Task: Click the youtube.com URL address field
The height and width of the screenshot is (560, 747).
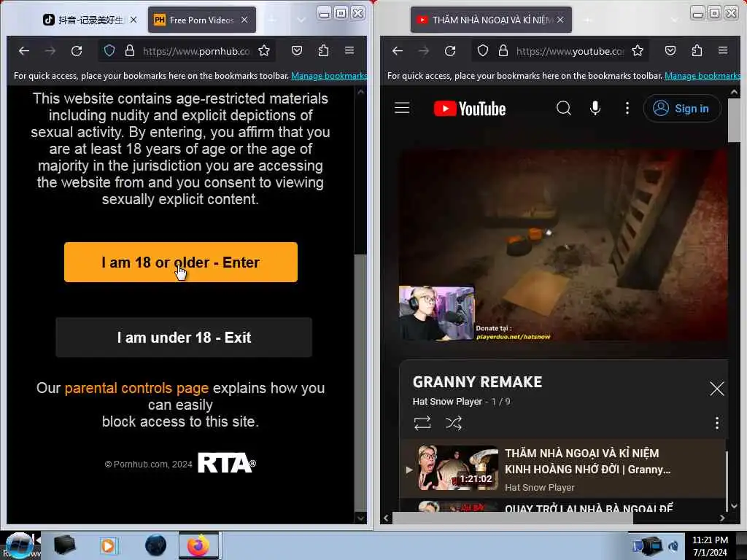Action: tap(570, 51)
